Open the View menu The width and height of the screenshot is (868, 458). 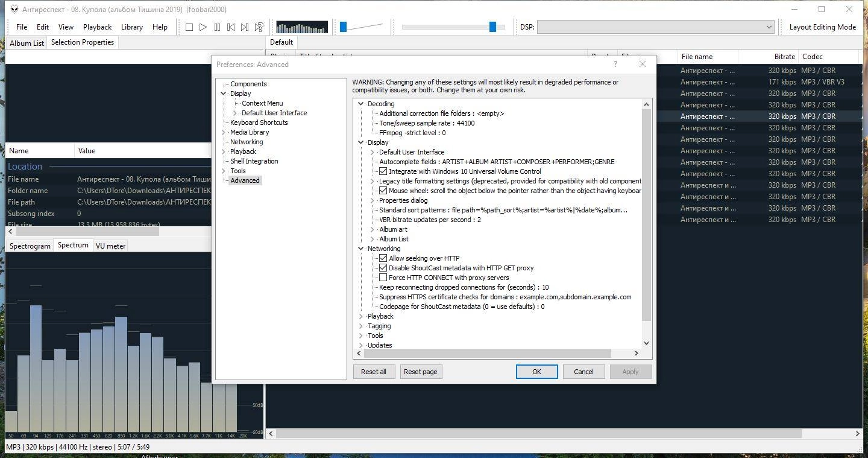[66, 27]
